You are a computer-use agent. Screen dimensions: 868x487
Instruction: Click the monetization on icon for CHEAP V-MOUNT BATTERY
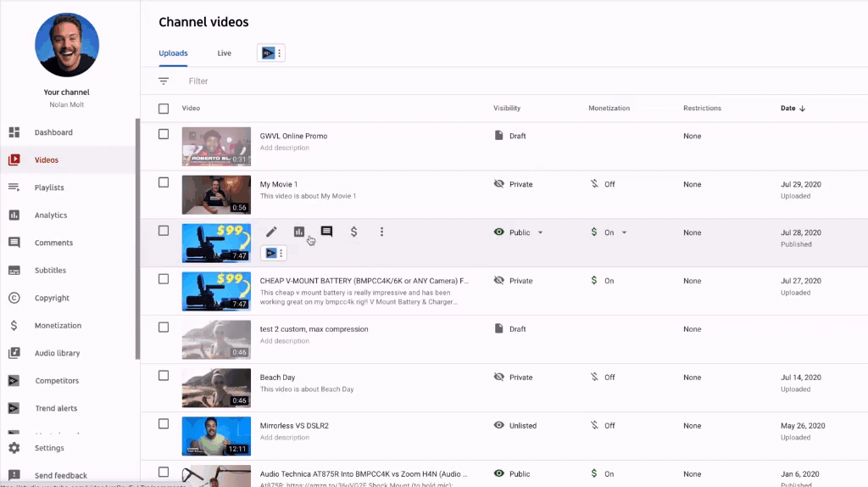click(594, 280)
